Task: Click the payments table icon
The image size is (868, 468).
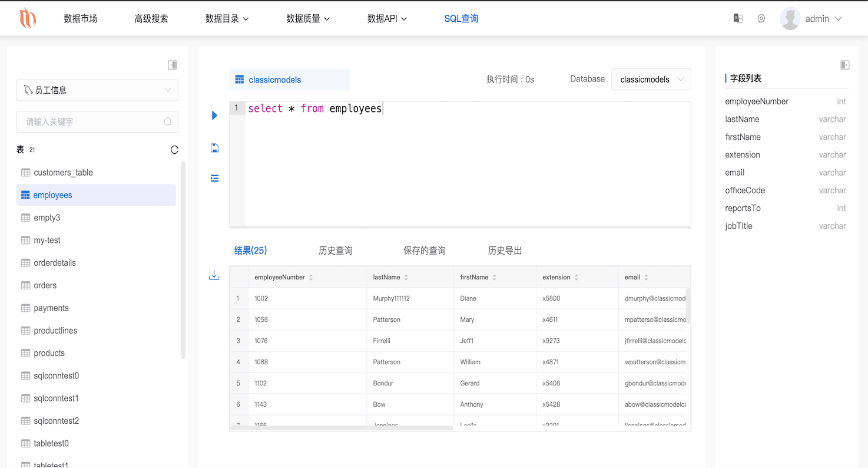Action: coord(25,308)
